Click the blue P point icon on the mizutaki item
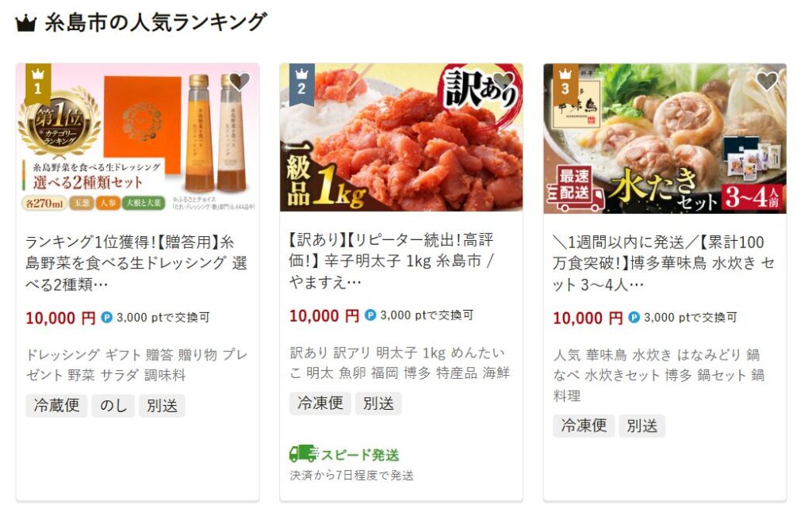The height and width of the screenshot is (512, 812). [x=634, y=317]
